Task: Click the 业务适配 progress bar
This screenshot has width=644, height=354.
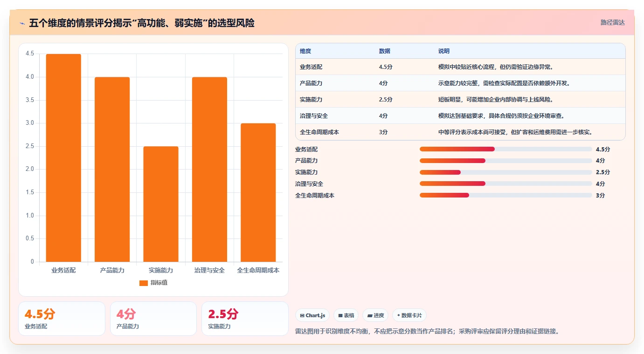Action: pos(506,149)
